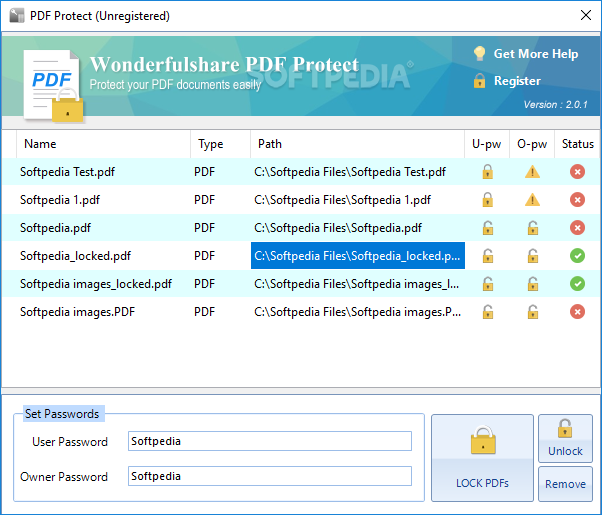This screenshot has height=515, width=602.
Task: Click red status icon for Softpedia images.PDF
Action: point(577,312)
